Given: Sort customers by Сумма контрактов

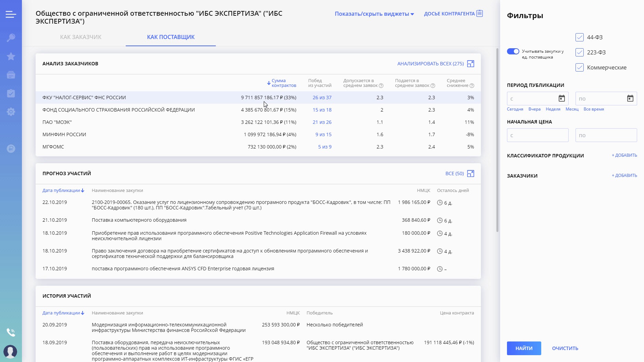Looking at the screenshot, I should (282, 83).
